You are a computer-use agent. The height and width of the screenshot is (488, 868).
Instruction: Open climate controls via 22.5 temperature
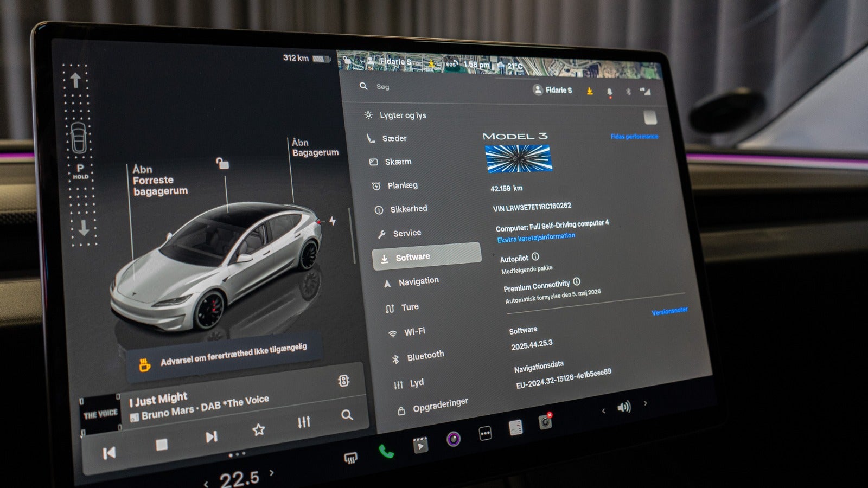[239, 479]
